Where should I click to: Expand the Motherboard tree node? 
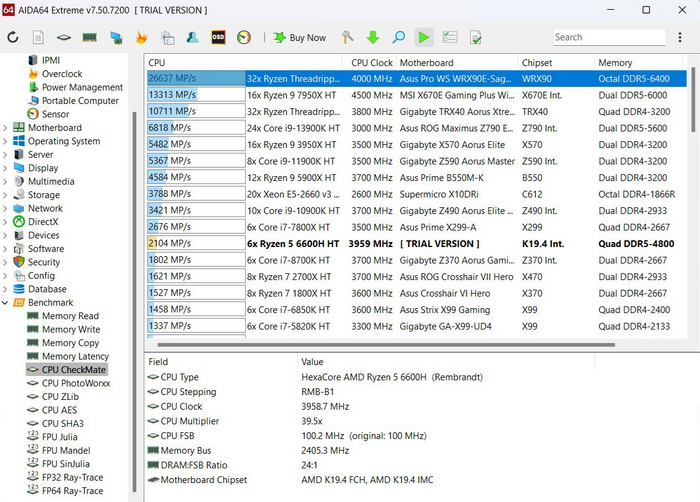(x=7, y=128)
